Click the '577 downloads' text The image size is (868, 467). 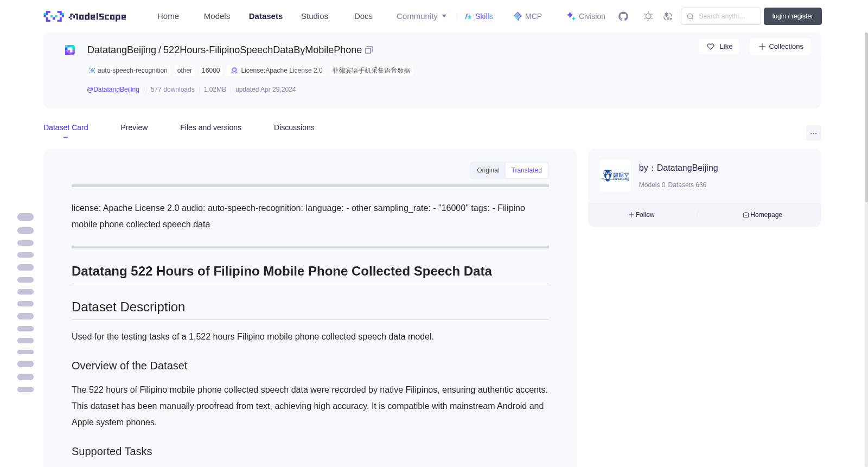pyautogui.click(x=173, y=89)
